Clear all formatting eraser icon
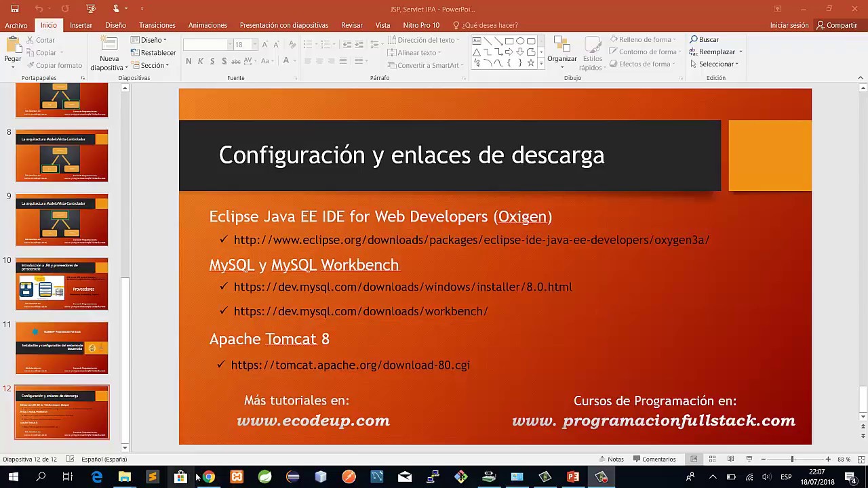The image size is (868, 488). (292, 44)
